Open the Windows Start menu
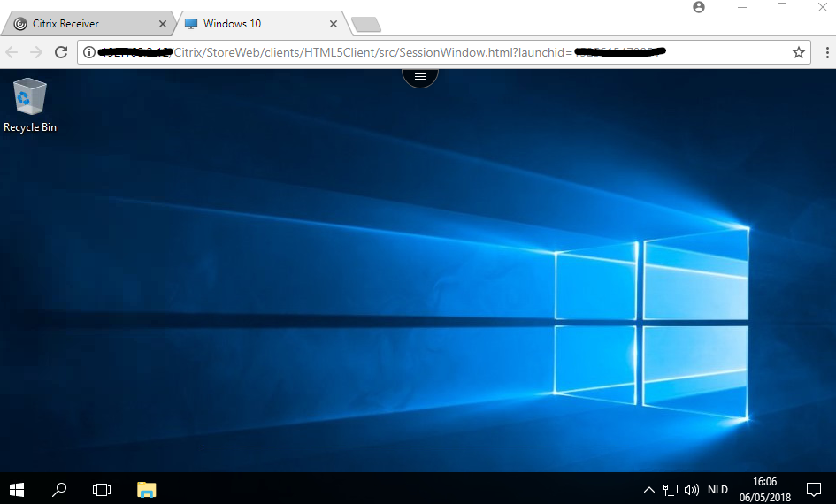This screenshot has height=504, width=836. click(17, 489)
